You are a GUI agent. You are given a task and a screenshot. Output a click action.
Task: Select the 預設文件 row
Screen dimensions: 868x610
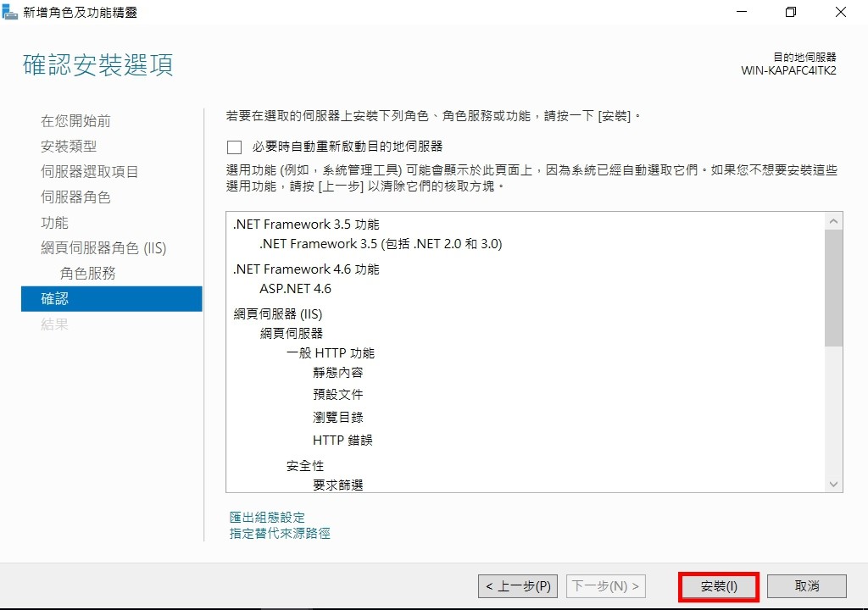(x=337, y=395)
